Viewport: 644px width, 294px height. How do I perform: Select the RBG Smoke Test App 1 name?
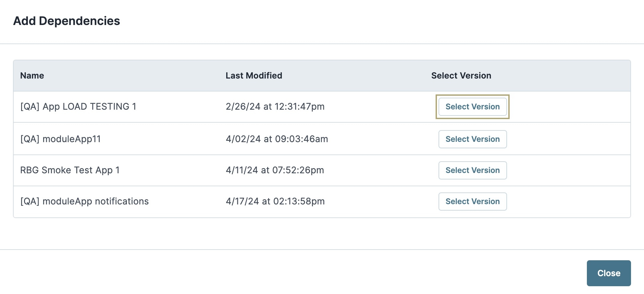pos(70,170)
